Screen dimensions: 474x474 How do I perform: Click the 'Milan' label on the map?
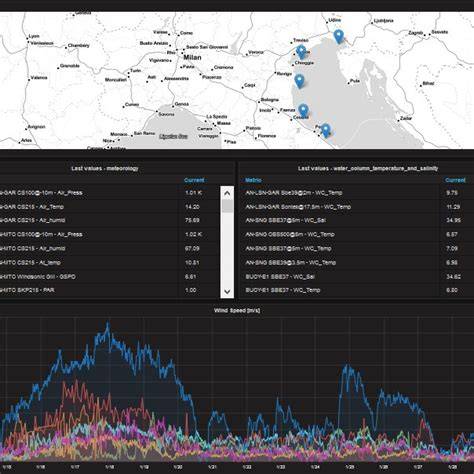193,57
